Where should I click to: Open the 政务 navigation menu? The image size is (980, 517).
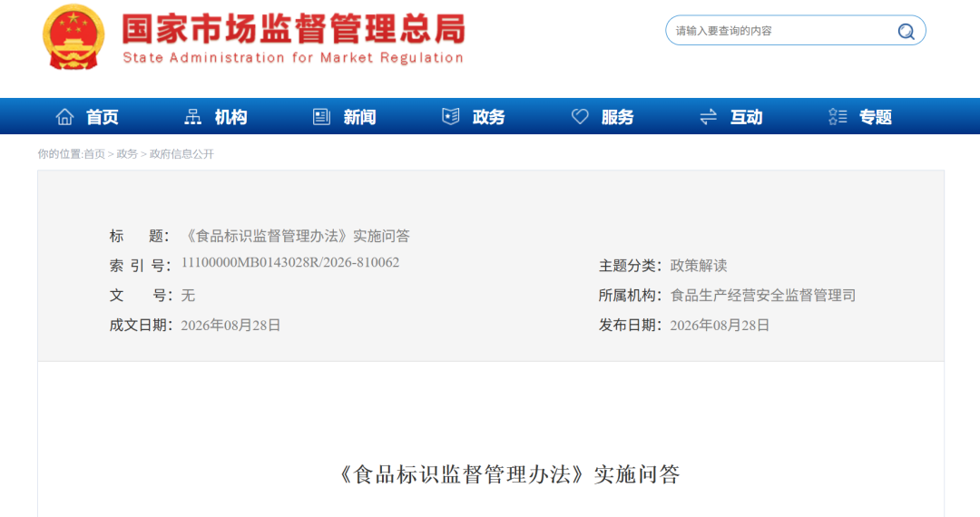(x=488, y=117)
